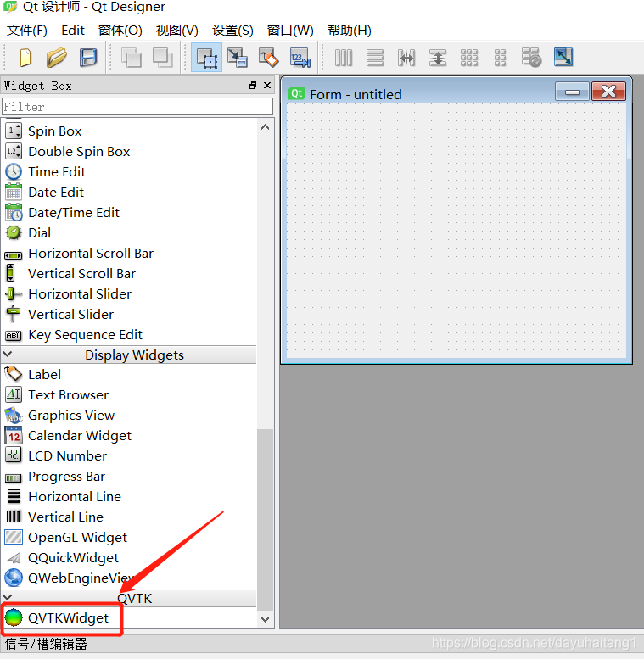644x659 pixels.
Task: Activate Edit Buddies mode icon
Action: (x=269, y=58)
